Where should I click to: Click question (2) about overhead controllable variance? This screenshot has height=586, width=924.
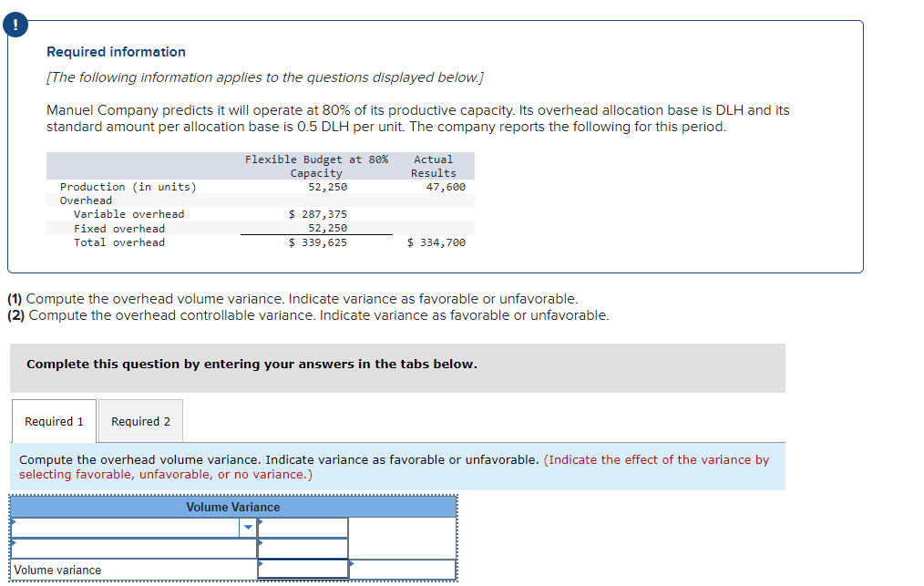point(308,315)
